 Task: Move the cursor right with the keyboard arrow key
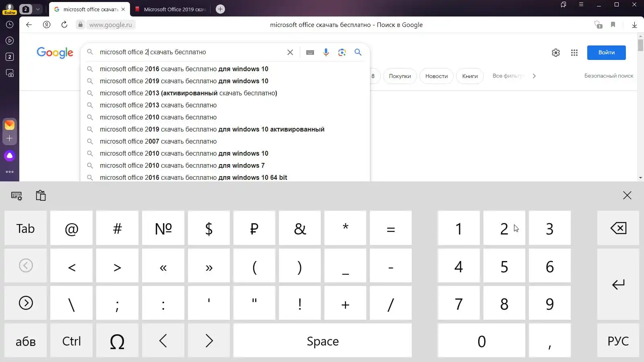[x=209, y=341]
